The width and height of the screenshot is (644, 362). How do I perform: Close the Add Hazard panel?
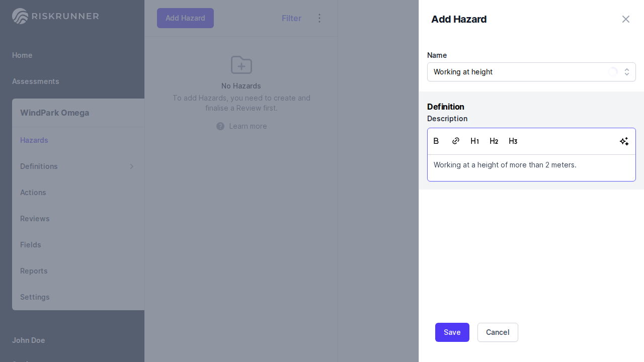tap(625, 19)
